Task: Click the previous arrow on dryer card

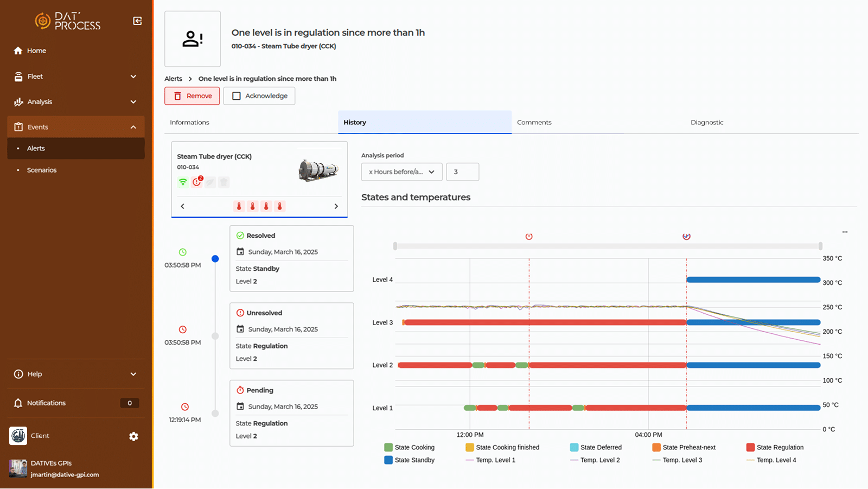Action: tap(183, 206)
